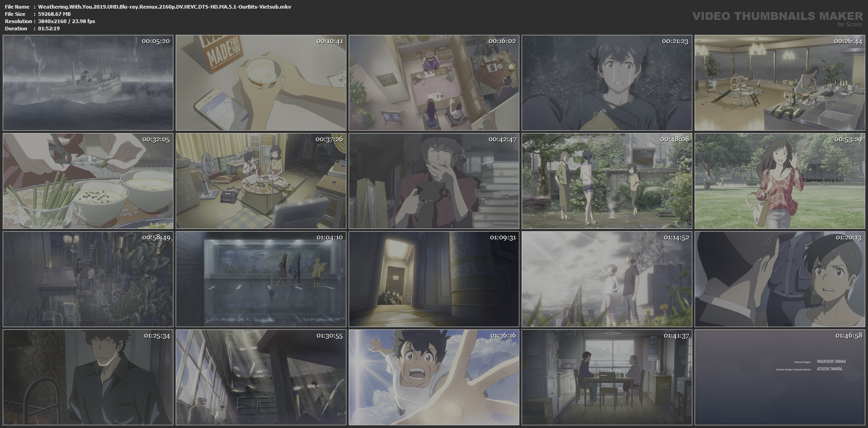Select the 00:16:02 overhead room thumbnail

pyautogui.click(x=434, y=83)
